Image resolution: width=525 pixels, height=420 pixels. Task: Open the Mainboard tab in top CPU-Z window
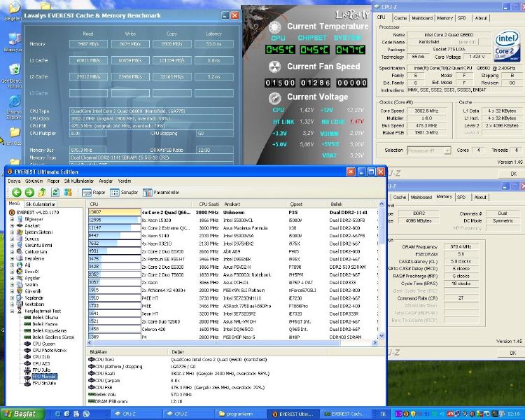point(422,17)
